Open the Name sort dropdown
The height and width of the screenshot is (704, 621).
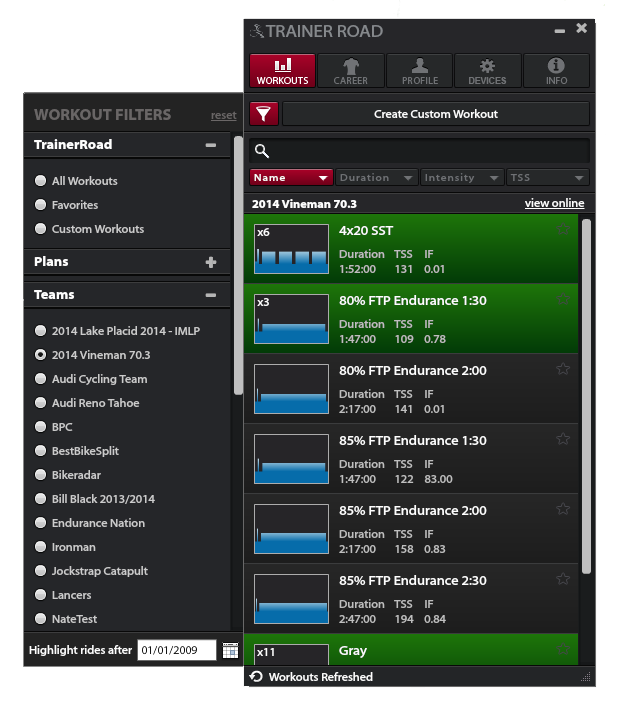coord(291,177)
